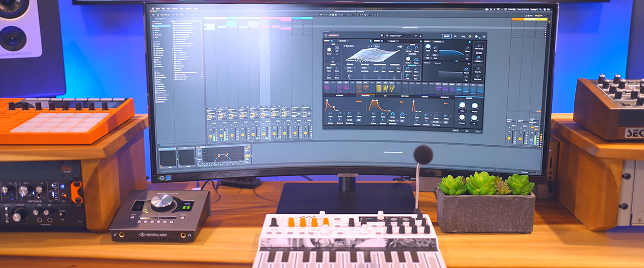This screenshot has height=268, width=644.
Task: Click the Timbre macro knob
Action: tap(462, 105)
